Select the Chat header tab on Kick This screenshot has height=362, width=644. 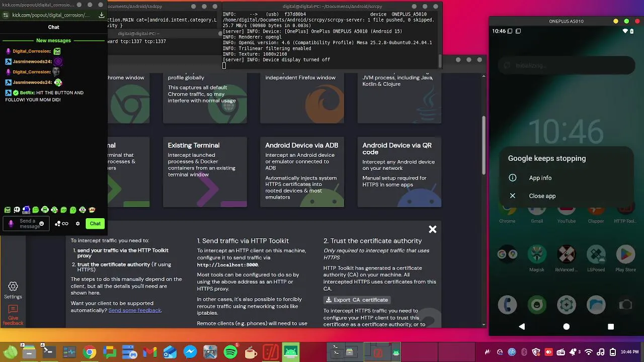point(53,27)
